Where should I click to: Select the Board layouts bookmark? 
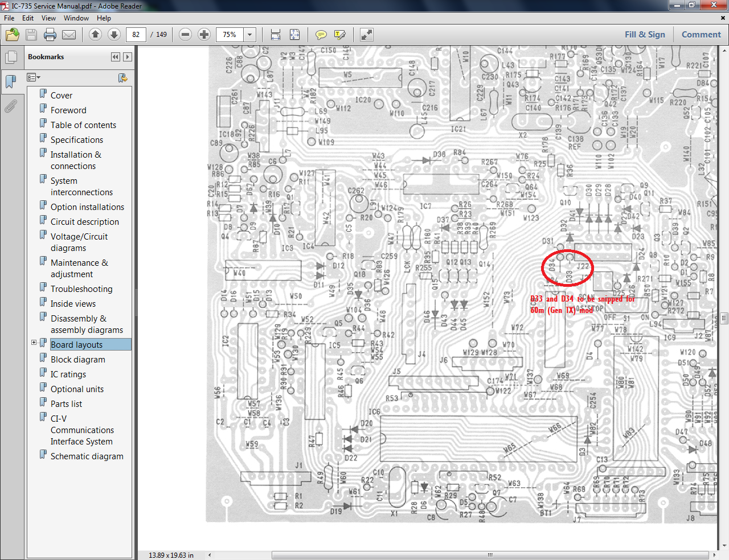click(x=77, y=345)
